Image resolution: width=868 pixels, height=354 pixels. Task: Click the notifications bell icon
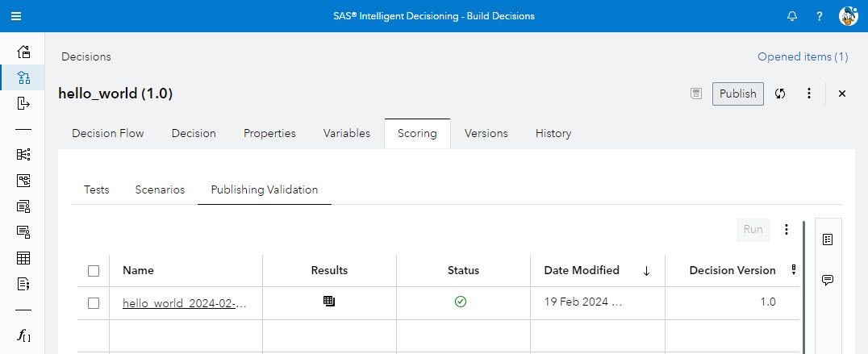pyautogui.click(x=792, y=16)
